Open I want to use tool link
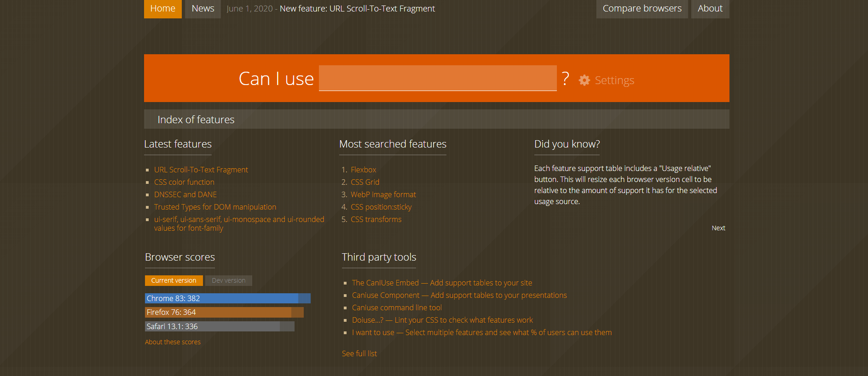Image resolution: width=868 pixels, height=376 pixels. (x=482, y=332)
